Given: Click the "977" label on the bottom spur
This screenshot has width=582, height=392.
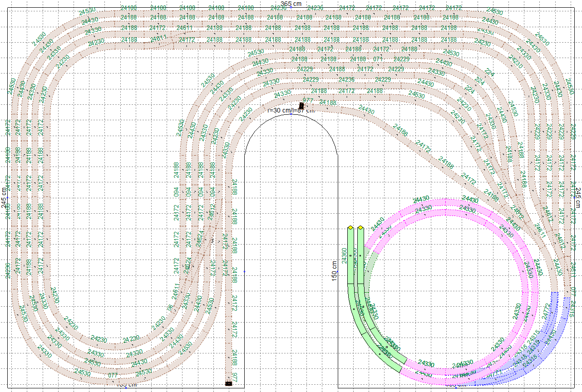Looking at the screenshot, I should (x=235, y=377).
